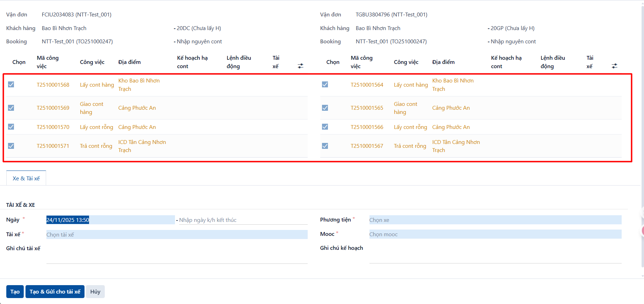The width and height of the screenshot is (644, 304).
Task: Uncheck the checkbox for task T2510001570
Action: point(11,127)
